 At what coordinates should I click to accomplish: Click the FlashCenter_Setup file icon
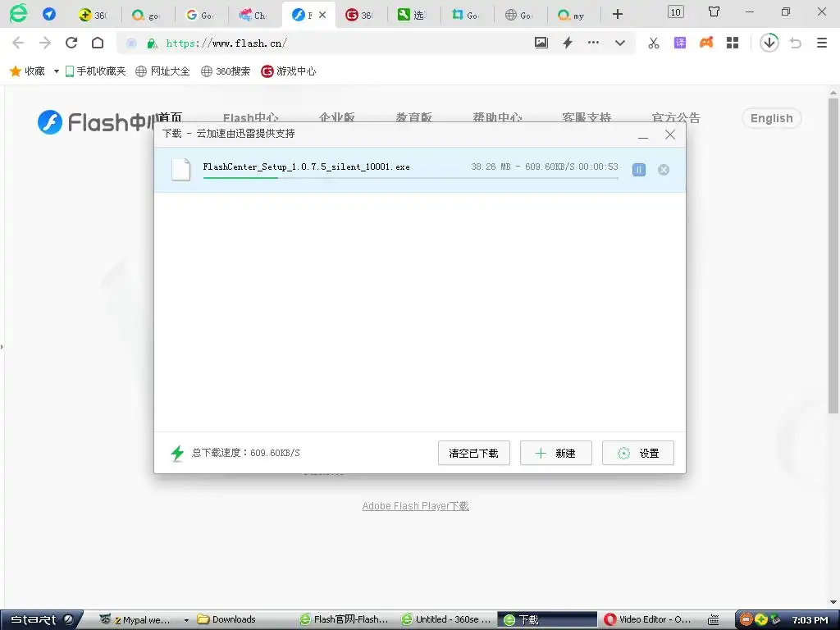tap(180, 169)
